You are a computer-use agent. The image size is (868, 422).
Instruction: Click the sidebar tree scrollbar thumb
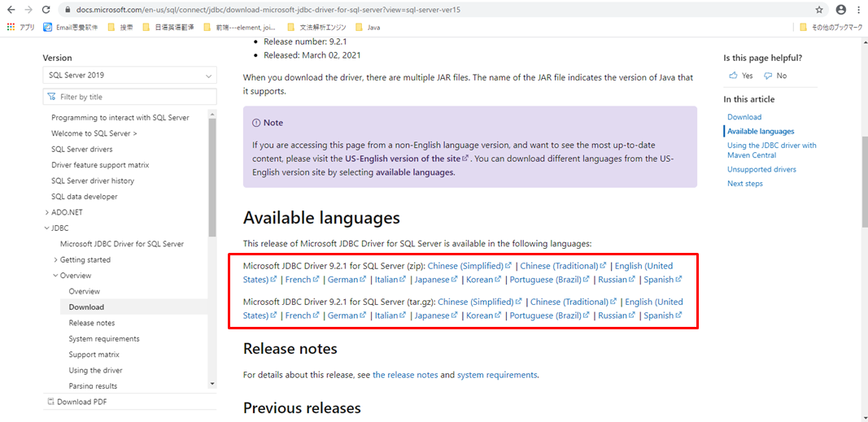tap(212, 177)
